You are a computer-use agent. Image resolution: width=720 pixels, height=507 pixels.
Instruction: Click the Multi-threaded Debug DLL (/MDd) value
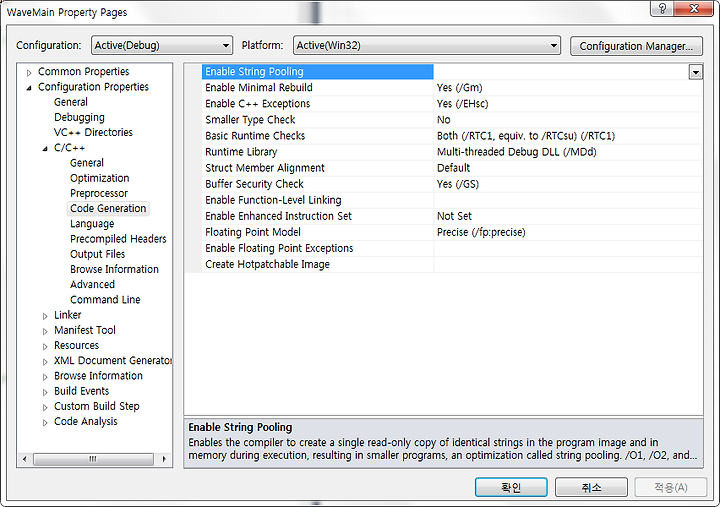[x=568, y=152]
